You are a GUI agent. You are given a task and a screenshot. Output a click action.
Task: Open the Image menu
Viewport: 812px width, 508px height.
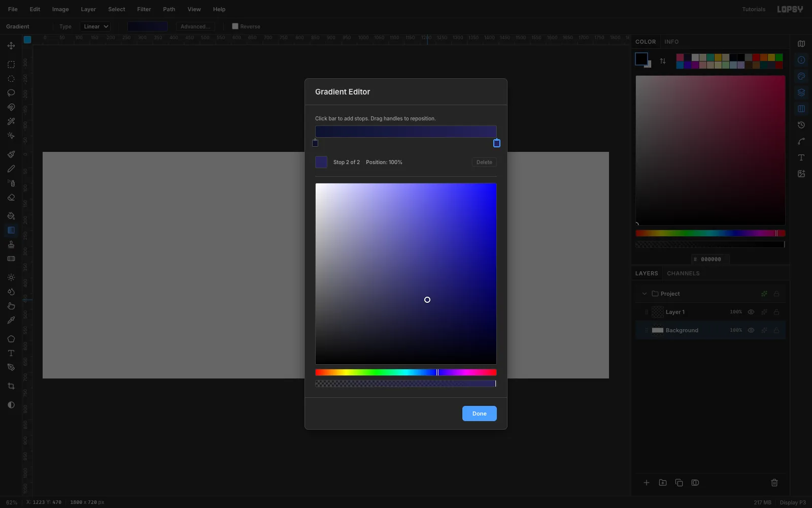60,9
